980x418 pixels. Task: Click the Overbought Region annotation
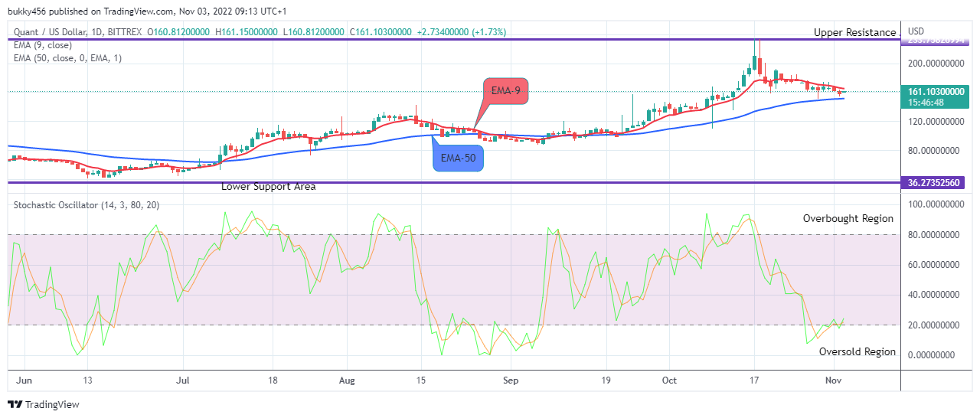pos(848,218)
